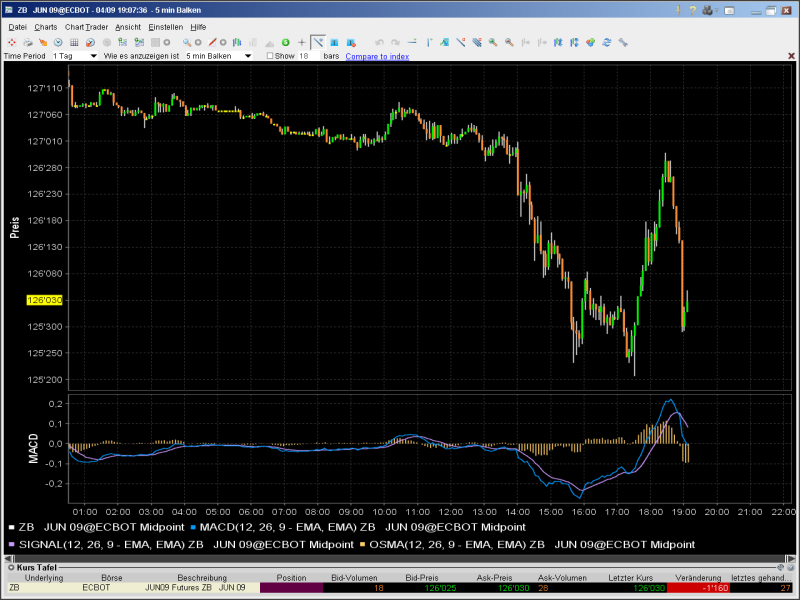This screenshot has width=800, height=600.
Task: Open the Hilfe menu
Action: pos(198,27)
